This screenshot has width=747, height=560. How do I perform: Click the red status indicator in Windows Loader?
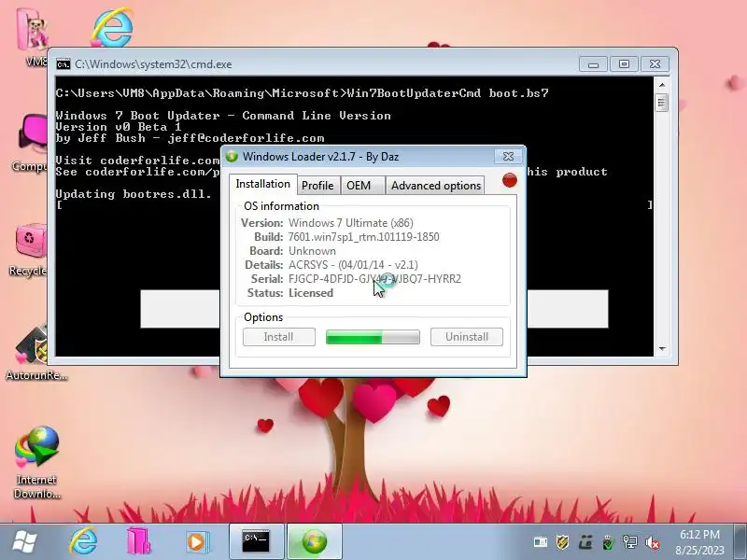point(509,180)
